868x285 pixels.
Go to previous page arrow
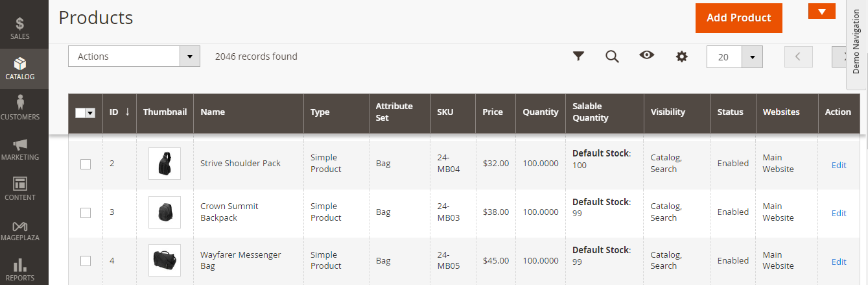click(798, 56)
